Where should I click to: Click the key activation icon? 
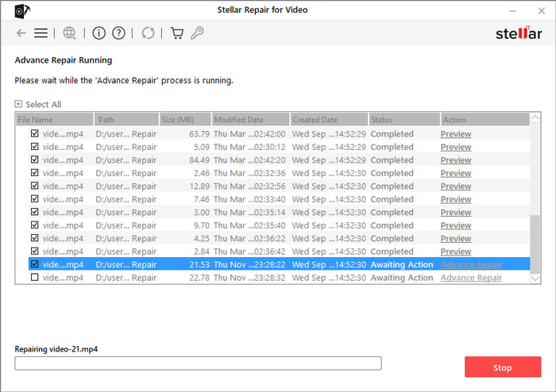197,33
